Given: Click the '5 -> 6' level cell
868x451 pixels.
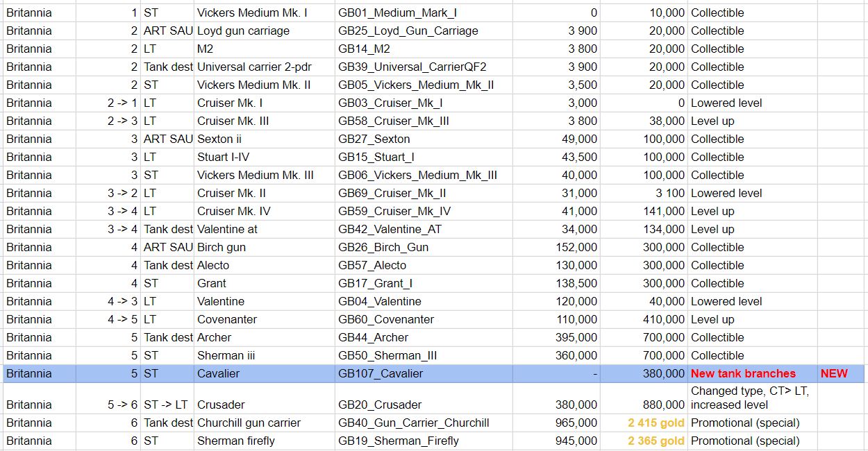Looking at the screenshot, I should (107, 398).
